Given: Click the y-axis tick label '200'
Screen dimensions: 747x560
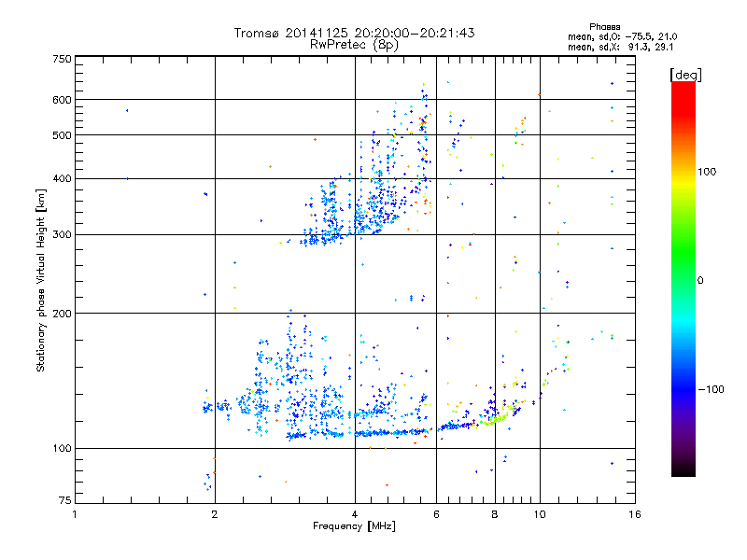Looking at the screenshot, I should (x=63, y=314).
